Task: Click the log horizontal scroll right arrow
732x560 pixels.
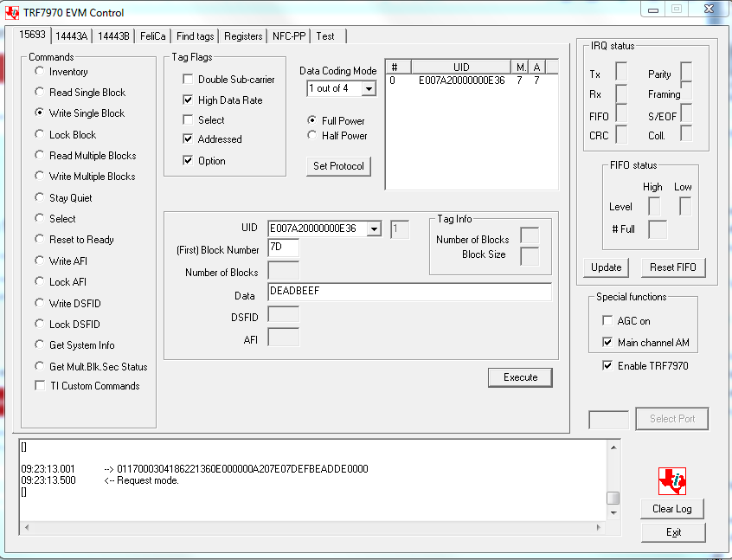Action: [599, 527]
